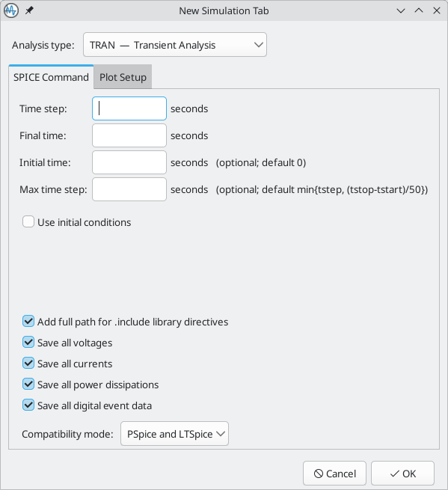Focus the Time step input field
This screenshot has height=490, width=448.
129,108
